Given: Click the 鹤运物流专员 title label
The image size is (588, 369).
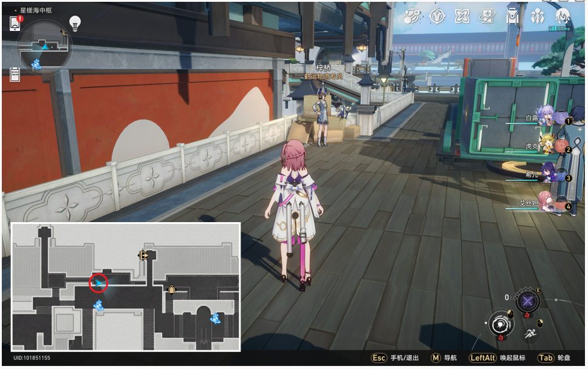Looking at the screenshot, I should [323, 76].
